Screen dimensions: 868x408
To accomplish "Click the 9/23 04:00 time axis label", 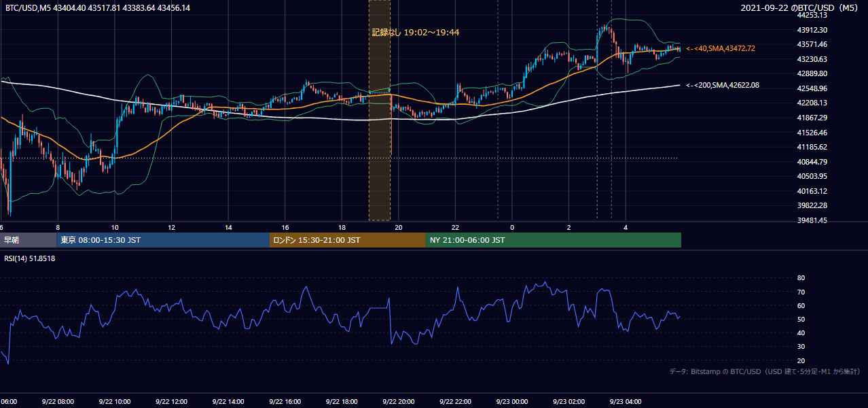I will point(626,402).
